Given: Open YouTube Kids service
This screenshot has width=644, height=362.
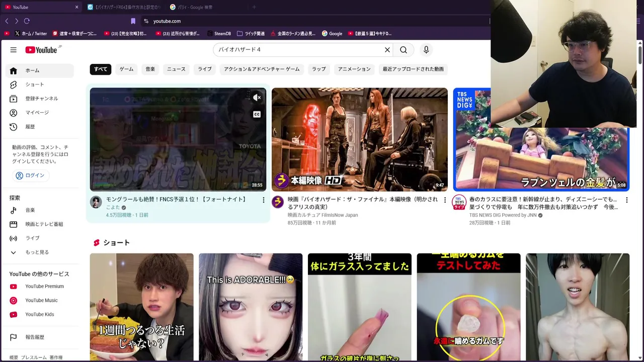Looking at the screenshot, I should coord(39,315).
